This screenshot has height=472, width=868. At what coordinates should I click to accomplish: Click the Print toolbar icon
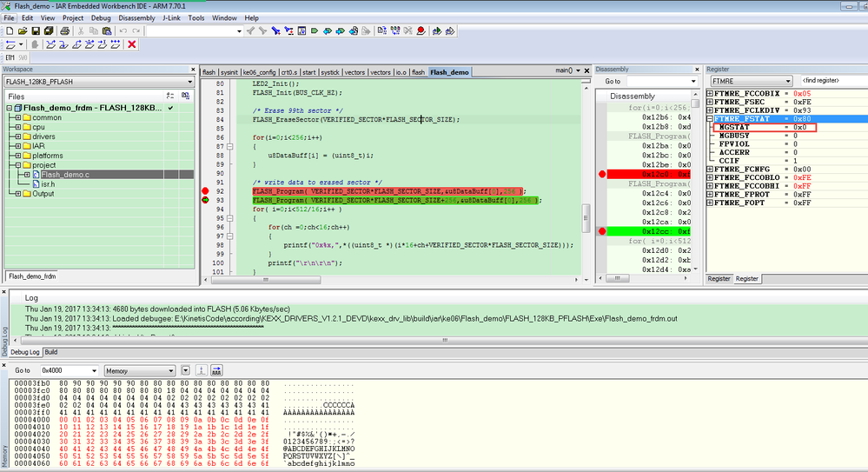(x=66, y=30)
